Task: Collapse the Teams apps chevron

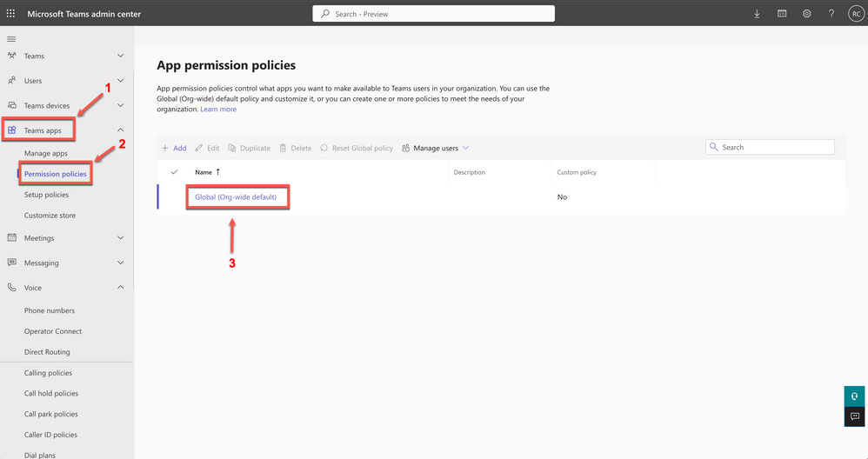Action: click(121, 130)
